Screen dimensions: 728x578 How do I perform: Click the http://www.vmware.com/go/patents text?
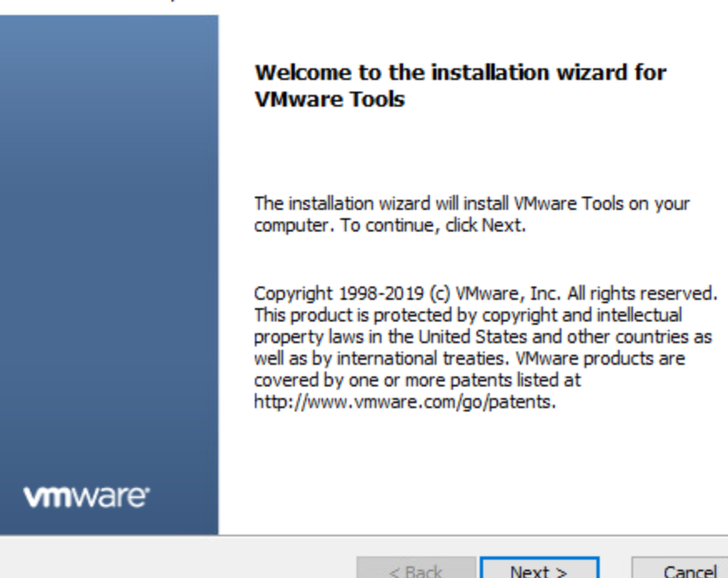[x=404, y=401]
